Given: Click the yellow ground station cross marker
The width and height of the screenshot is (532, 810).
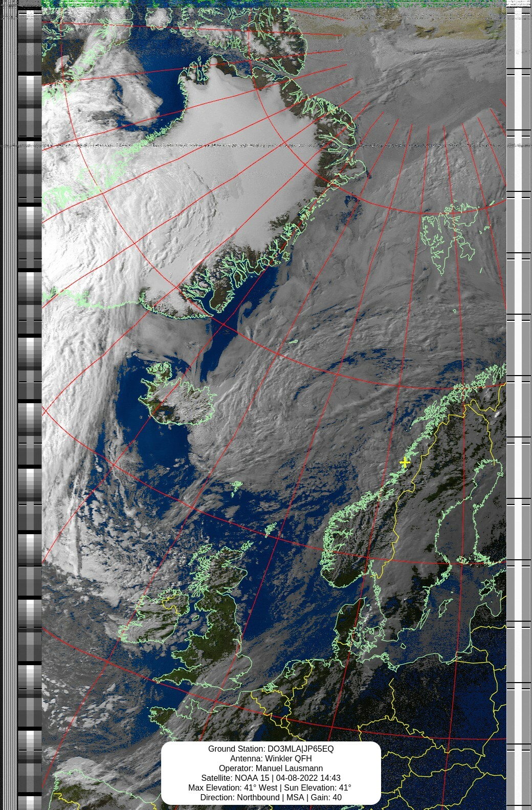Looking at the screenshot, I should coord(405,463).
